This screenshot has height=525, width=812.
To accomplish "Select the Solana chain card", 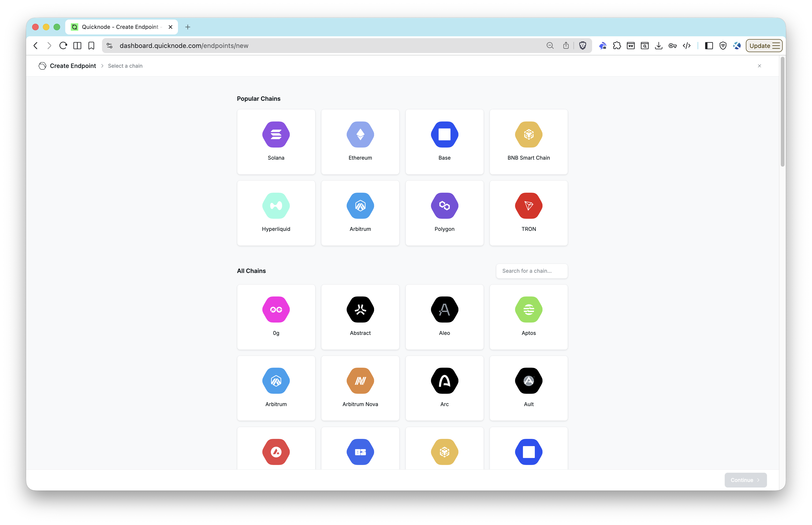I will (x=276, y=141).
